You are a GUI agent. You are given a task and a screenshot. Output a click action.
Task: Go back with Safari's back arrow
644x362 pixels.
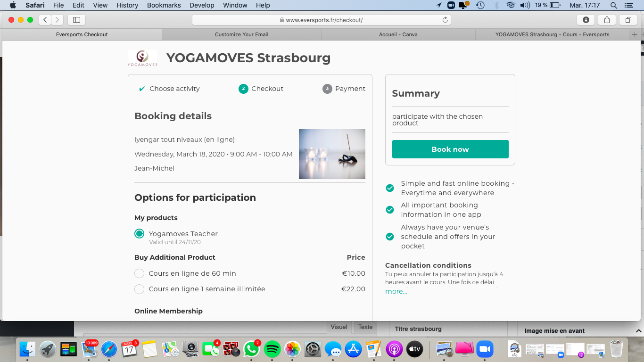click(x=45, y=20)
